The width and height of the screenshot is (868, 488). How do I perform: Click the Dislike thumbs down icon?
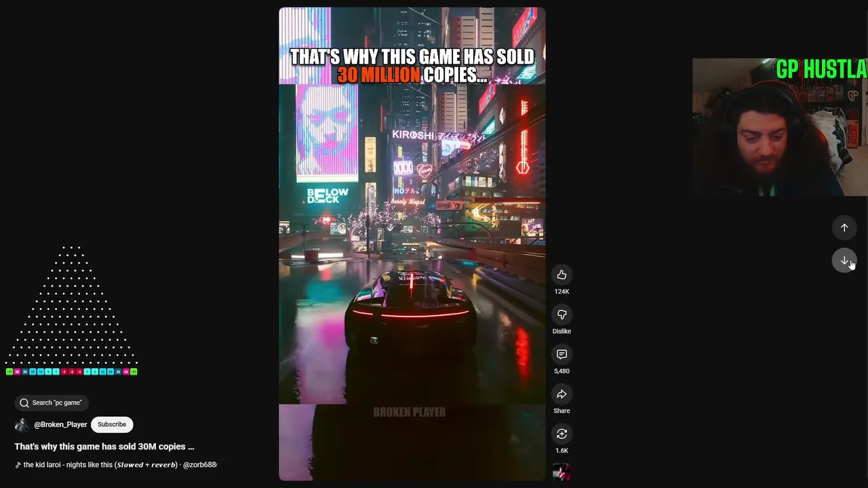[x=561, y=314]
